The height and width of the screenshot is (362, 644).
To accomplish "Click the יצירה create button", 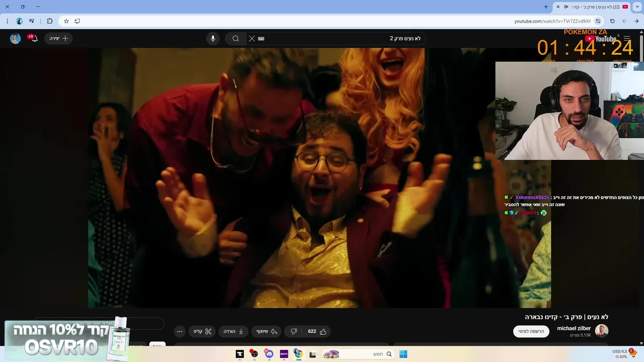I will [x=58, y=38].
